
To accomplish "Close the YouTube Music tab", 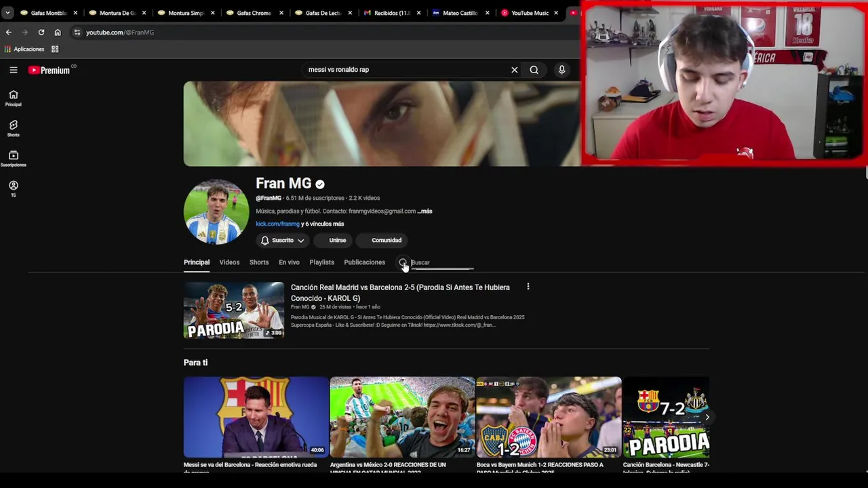I will 555,13.
